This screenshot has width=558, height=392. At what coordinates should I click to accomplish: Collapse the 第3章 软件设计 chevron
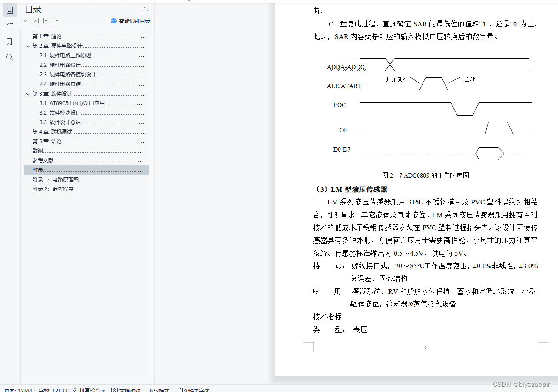28,94
